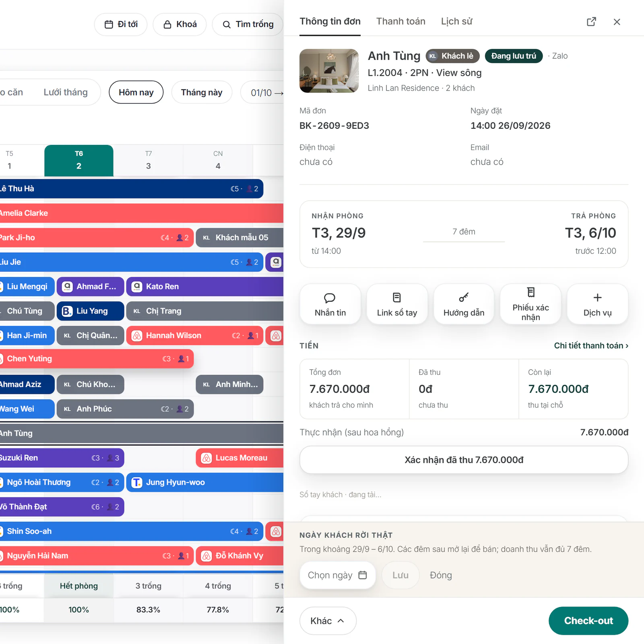This screenshot has height=644, width=644.
Task: Expand the Khác more options menu
Action: click(328, 621)
